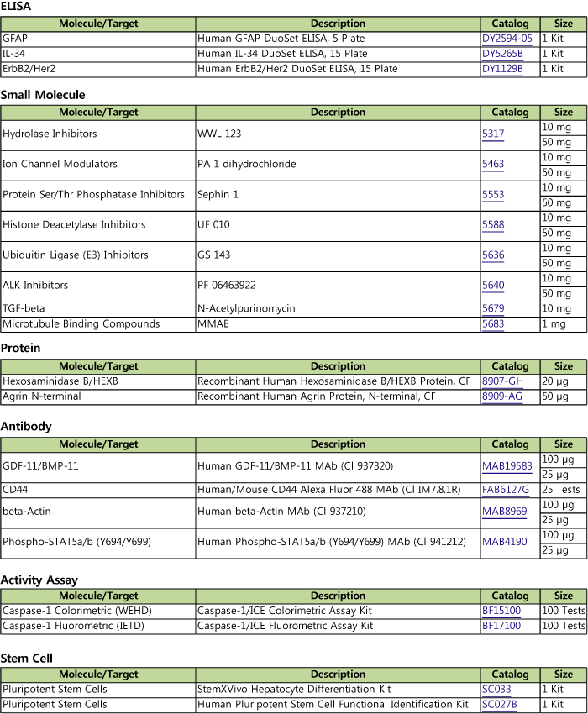
Task: Click the GFAP molecule cell
Action: coord(98,39)
